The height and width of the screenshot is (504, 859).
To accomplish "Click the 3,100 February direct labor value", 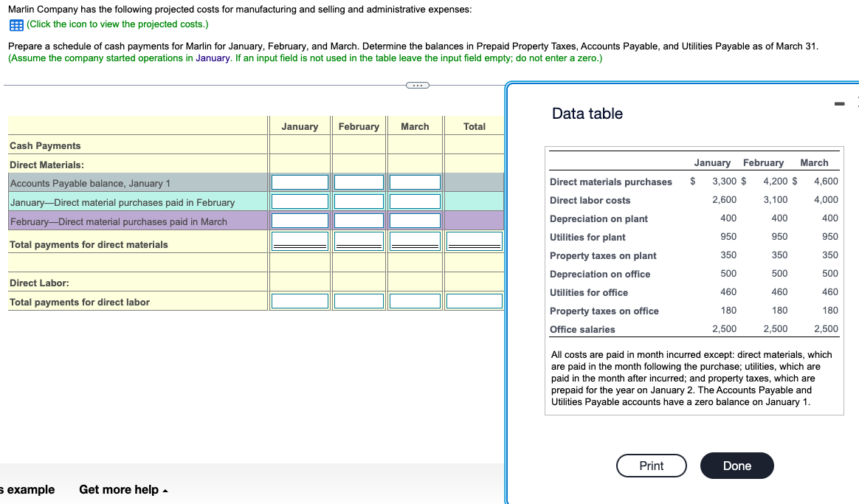I will pos(776,200).
